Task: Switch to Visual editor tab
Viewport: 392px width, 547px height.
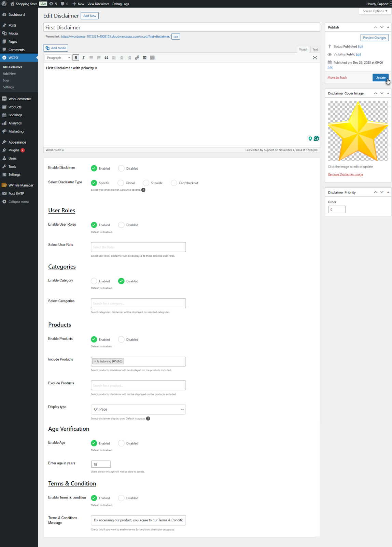Action: coord(303,49)
